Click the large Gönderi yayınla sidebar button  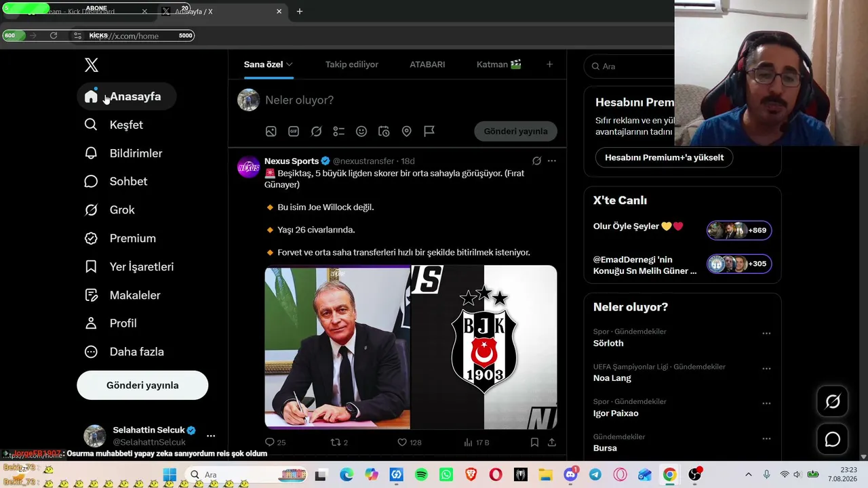(x=142, y=385)
